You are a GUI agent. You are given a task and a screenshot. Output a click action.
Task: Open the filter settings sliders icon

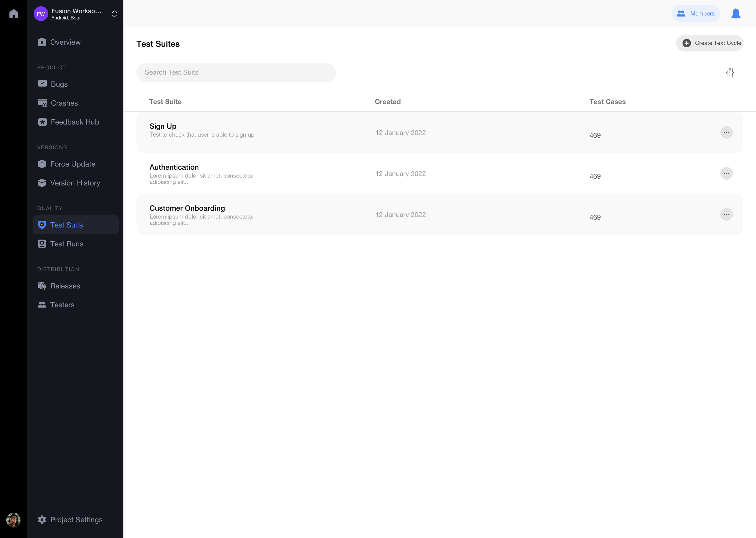click(x=729, y=73)
